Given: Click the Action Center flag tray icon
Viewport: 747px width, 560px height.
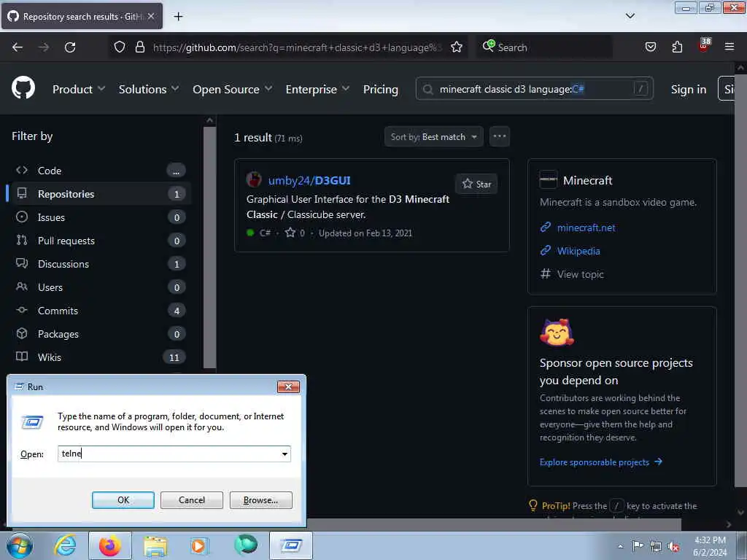Looking at the screenshot, I should (638, 546).
